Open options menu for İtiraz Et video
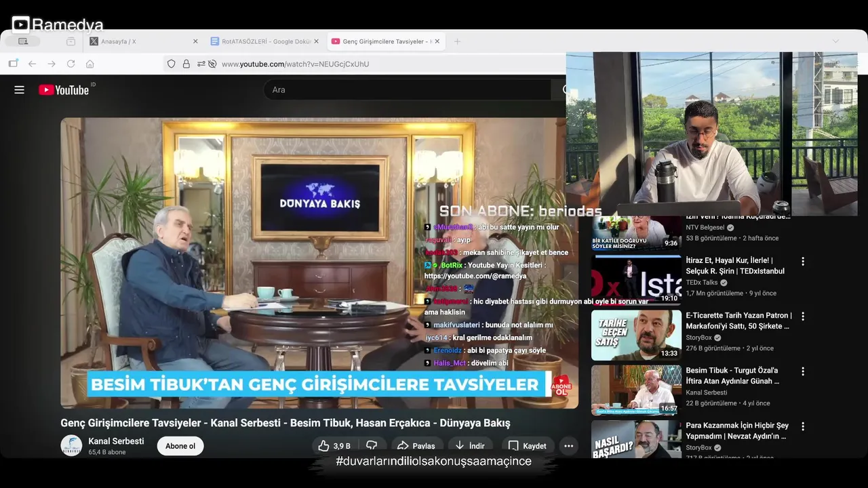The height and width of the screenshot is (488, 868). pos(803,261)
